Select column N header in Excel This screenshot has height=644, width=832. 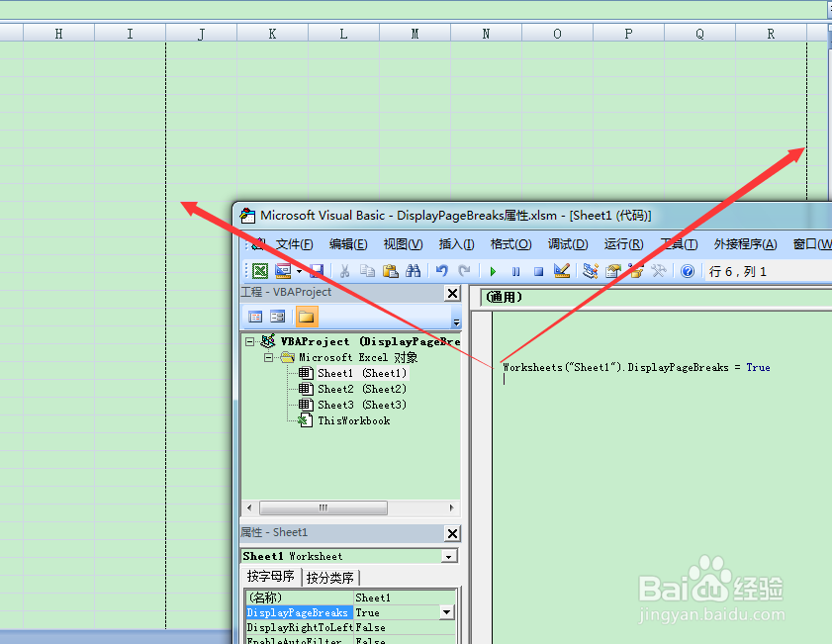point(486,34)
